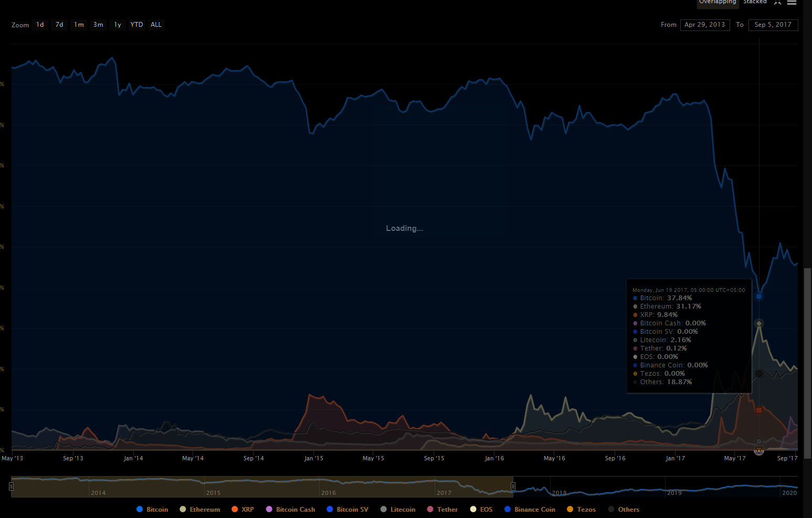
Task: Select the 7d zoom button
Action: click(x=59, y=25)
